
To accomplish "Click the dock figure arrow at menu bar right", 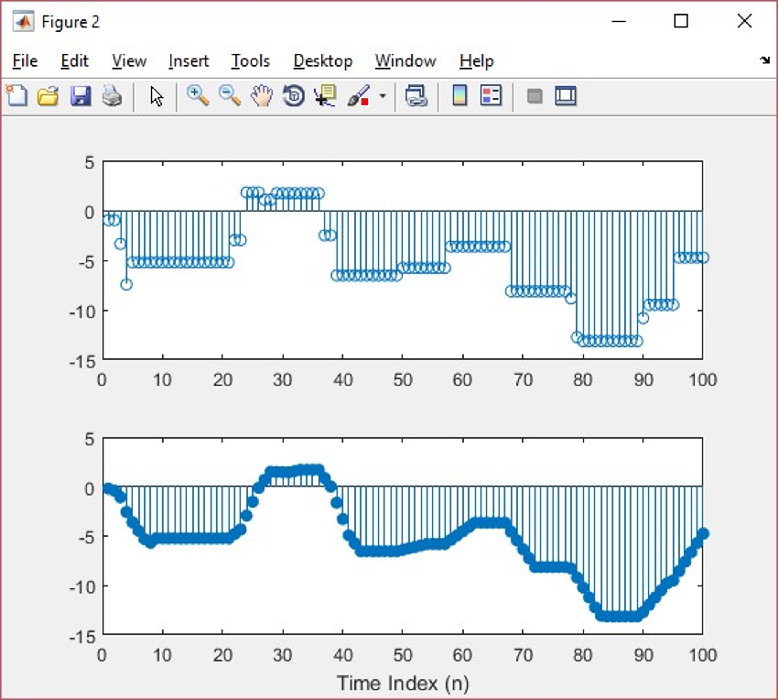I will 765,60.
